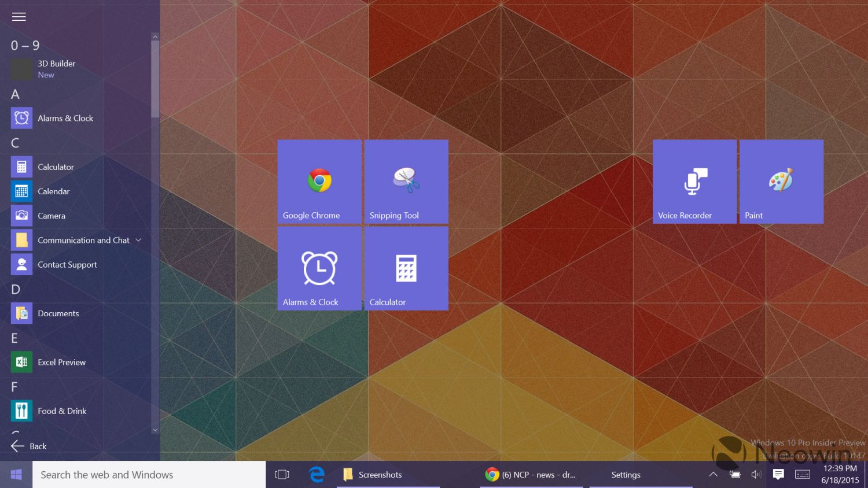The width and height of the screenshot is (868, 488).
Task: Open the touch keyboard icon in tray
Action: pyautogui.click(x=803, y=475)
